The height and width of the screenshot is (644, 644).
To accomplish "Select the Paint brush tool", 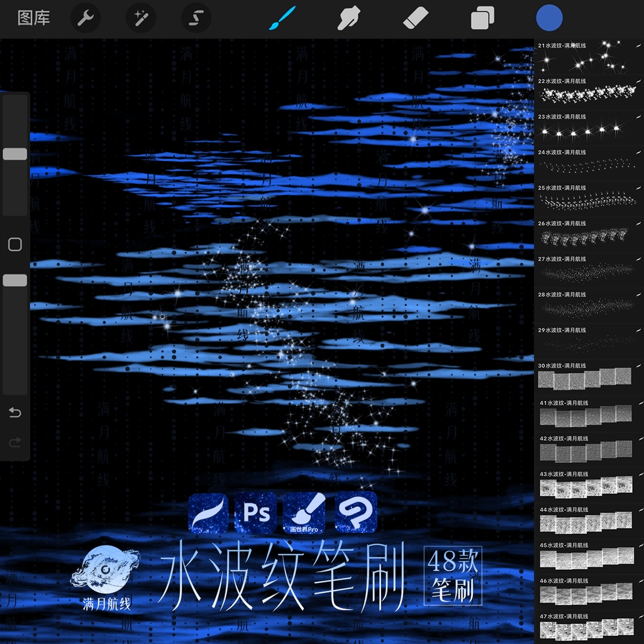I will [282, 18].
